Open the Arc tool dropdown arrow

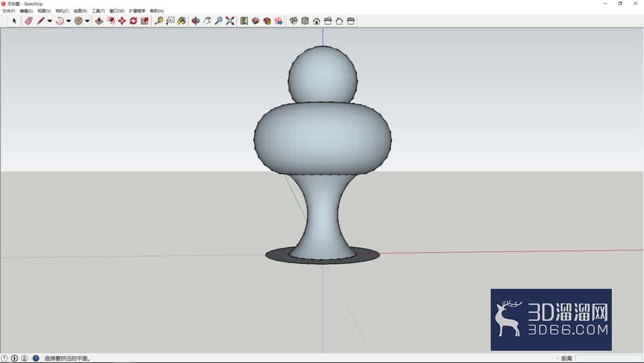(69, 21)
